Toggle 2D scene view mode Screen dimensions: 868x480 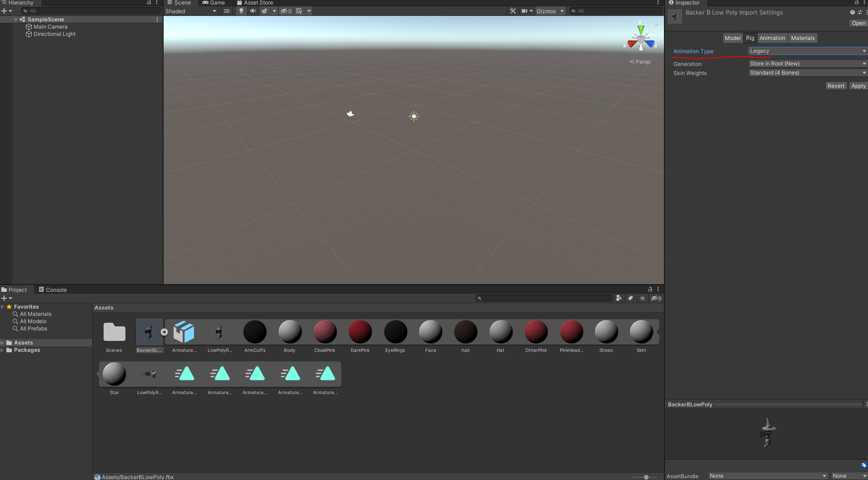(x=227, y=11)
